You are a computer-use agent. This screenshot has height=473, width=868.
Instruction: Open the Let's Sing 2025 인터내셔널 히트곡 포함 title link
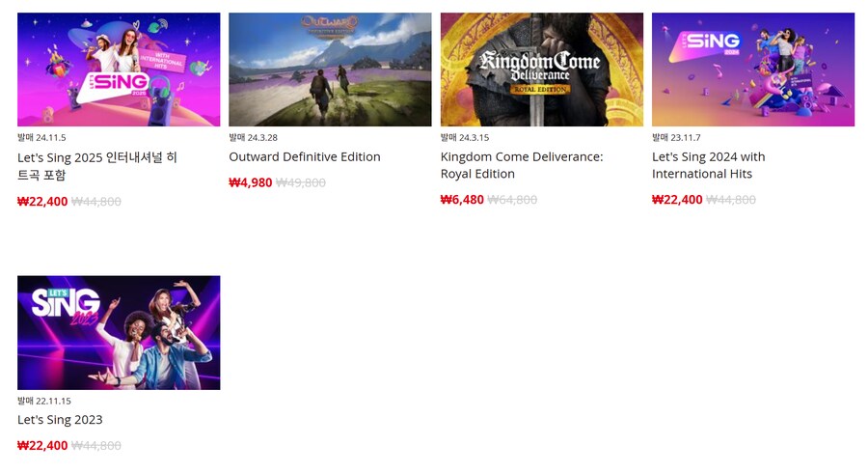[97, 166]
